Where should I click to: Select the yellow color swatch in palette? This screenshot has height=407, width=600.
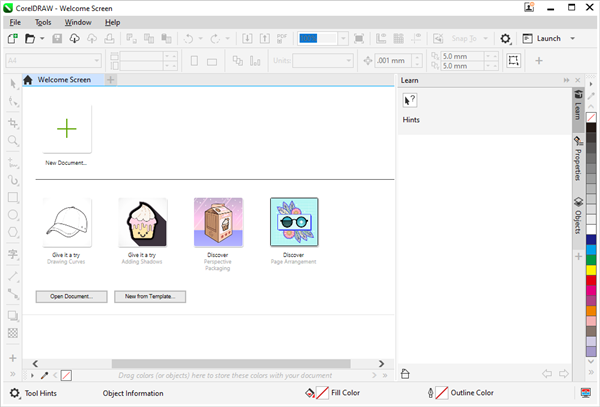(x=591, y=271)
